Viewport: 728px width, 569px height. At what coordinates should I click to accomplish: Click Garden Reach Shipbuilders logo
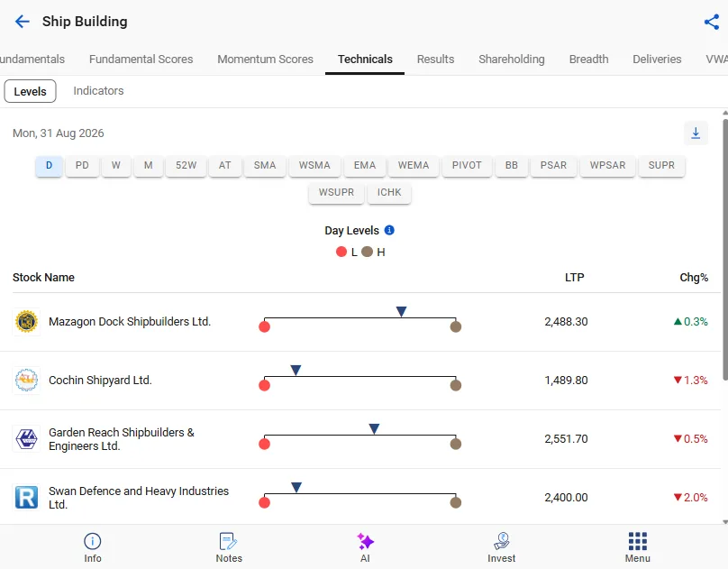[x=26, y=438]
